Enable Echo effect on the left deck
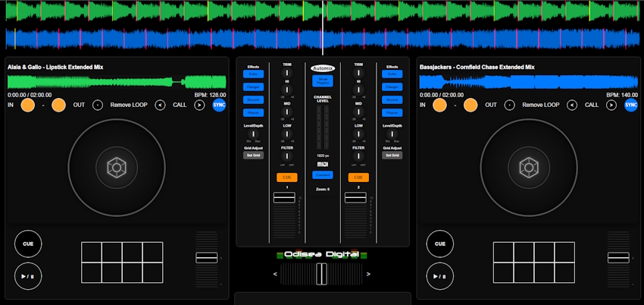The width and height of the screenshot is (644, 305). click(x=252, y=74)
